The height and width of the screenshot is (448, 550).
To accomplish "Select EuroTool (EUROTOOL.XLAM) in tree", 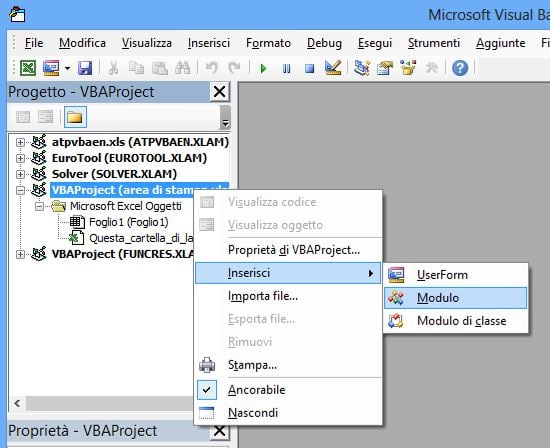I will coord(129,158).
